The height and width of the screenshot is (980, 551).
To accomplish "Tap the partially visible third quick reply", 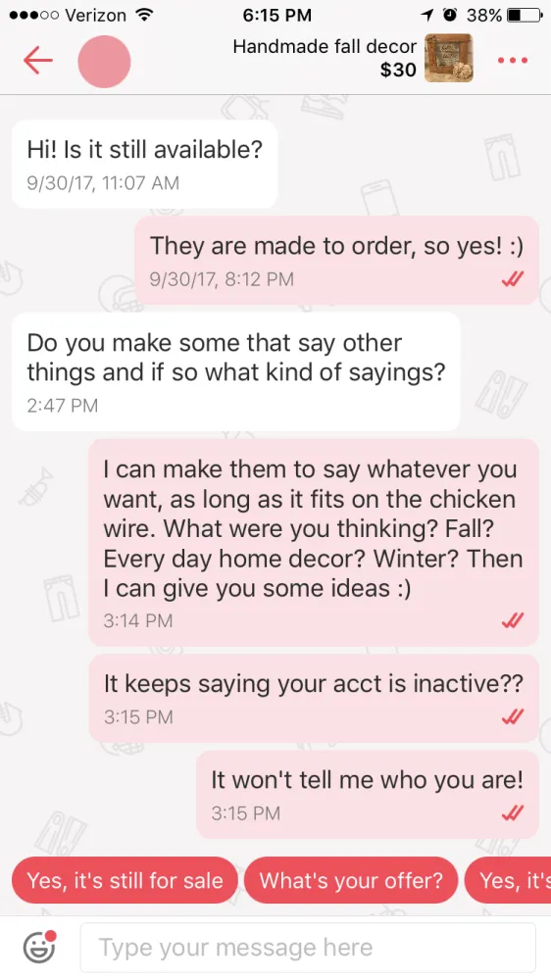I will (x=508, y=880).
